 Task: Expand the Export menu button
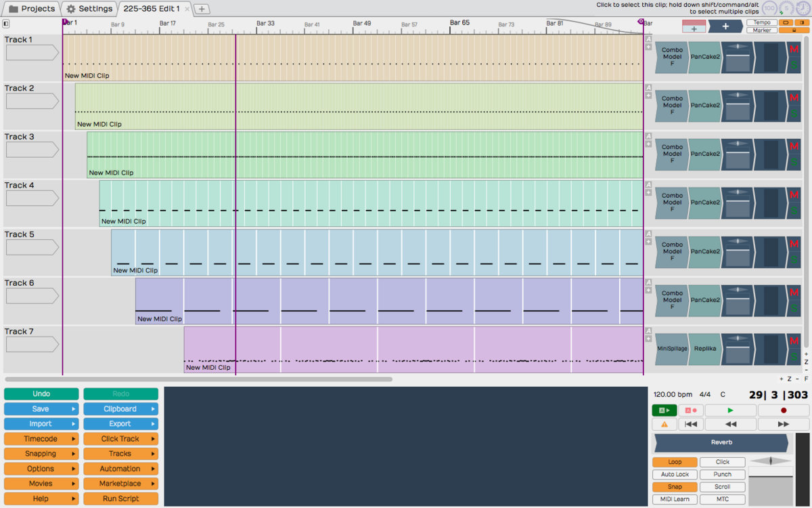pos(120,424)
